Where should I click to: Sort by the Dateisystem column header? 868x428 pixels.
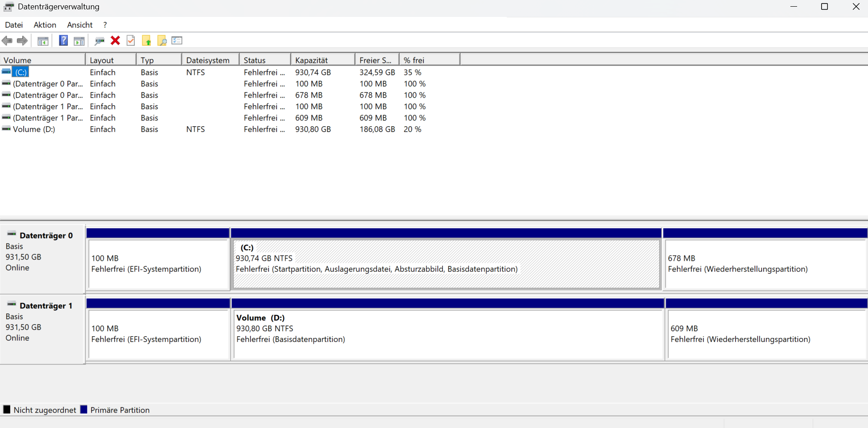211,60
